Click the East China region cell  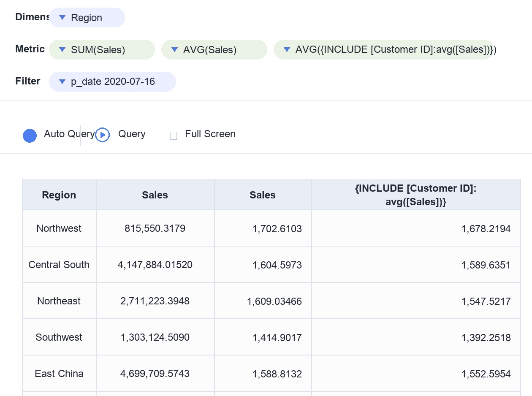click(59, 374)
